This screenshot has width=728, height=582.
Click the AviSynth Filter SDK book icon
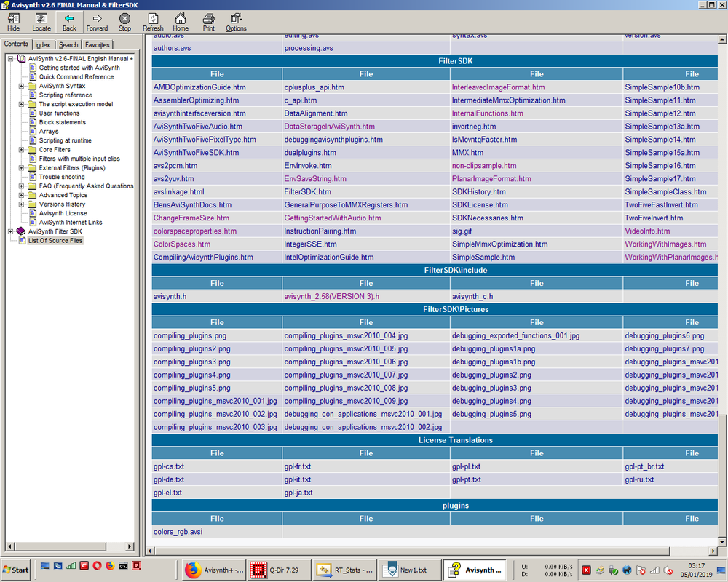pos(21,231)
